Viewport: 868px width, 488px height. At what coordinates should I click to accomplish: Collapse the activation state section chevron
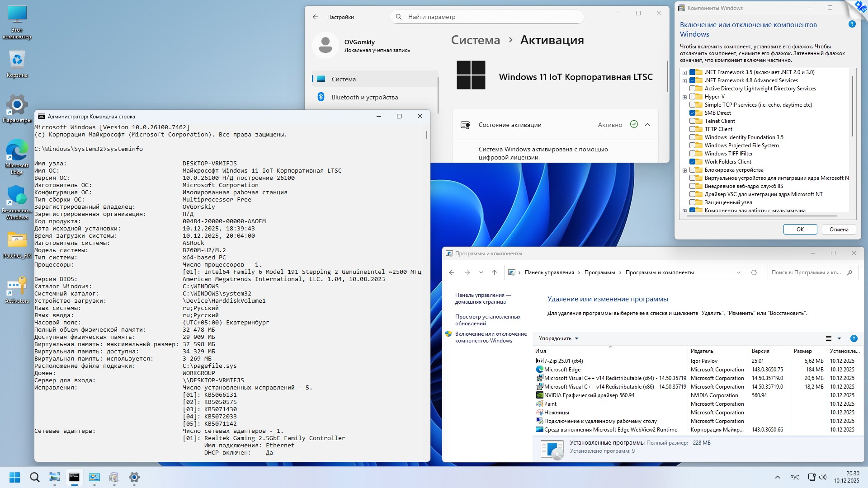[x=647, y=125]
